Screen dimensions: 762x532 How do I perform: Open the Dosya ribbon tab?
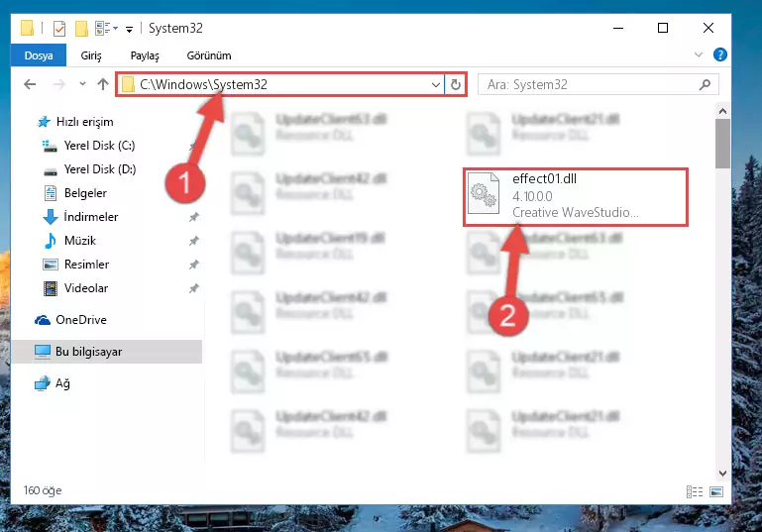pyautogui.click(x=39, y=55)
